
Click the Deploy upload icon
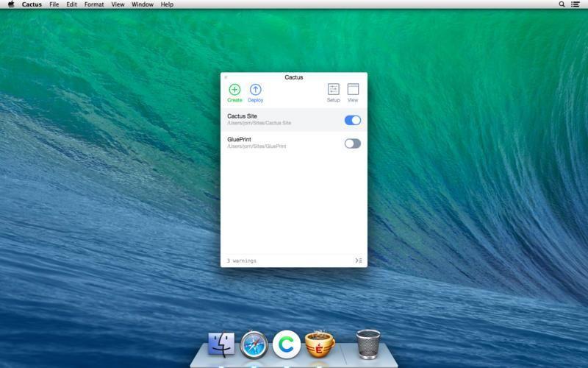[x=255, y=89]
